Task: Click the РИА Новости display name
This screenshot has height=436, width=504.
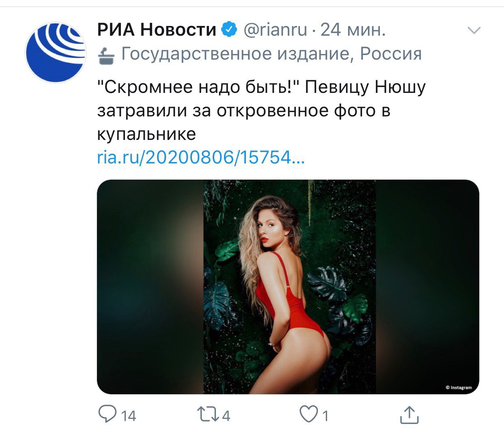Action: 157,30
